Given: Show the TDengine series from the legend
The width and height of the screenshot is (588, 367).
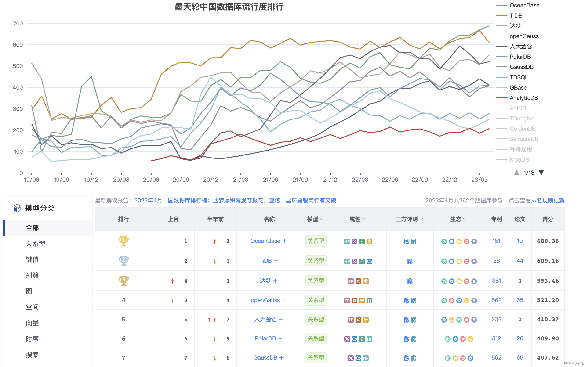Looking at the screenshot, I should tap(515, 119).
